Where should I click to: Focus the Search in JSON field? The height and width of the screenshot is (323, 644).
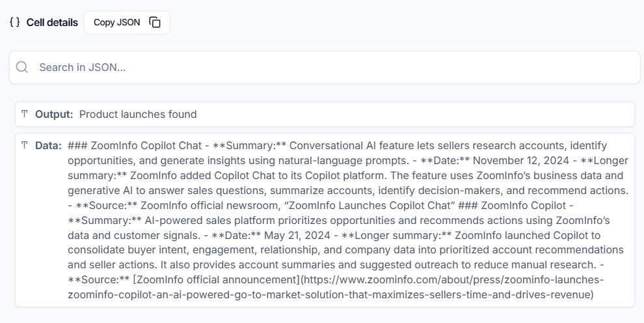325,67
